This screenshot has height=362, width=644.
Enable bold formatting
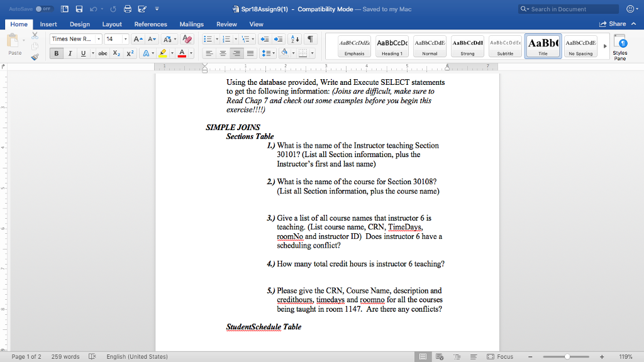(56, 53)
